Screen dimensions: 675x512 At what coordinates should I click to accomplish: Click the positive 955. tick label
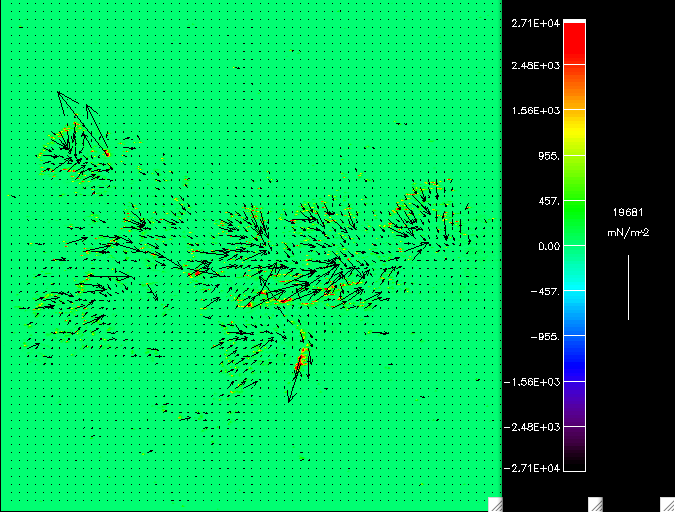549,156
